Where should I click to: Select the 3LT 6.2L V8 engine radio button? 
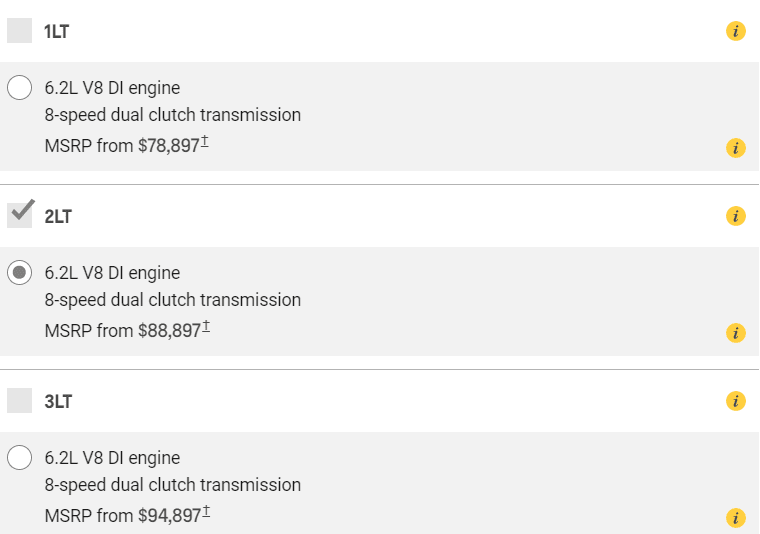click(x=20, y=458)
